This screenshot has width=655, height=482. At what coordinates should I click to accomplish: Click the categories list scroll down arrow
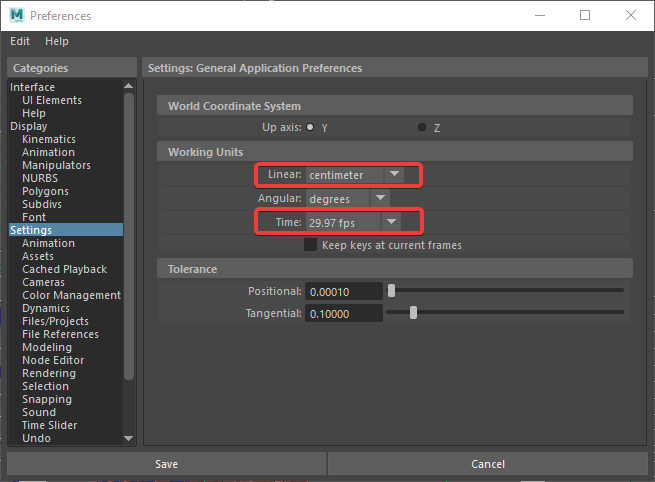tap(129, 438)
